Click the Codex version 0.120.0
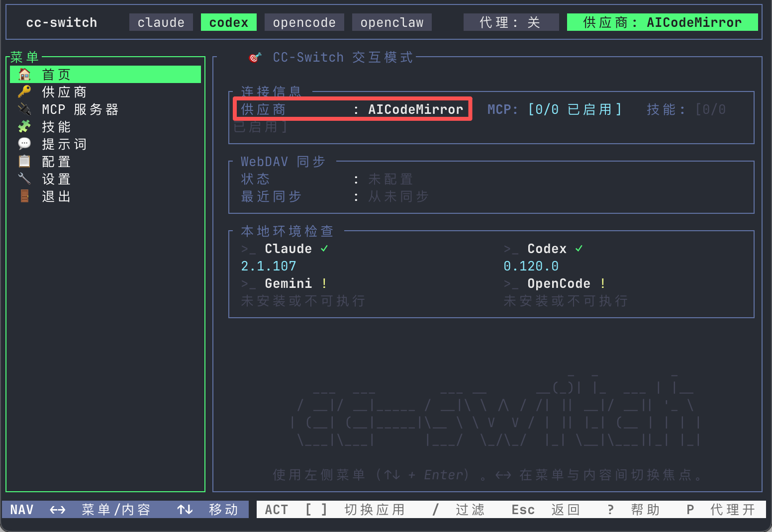Viewport: 772px width, 532px height. pyautogui.click(x=531, y=266)
